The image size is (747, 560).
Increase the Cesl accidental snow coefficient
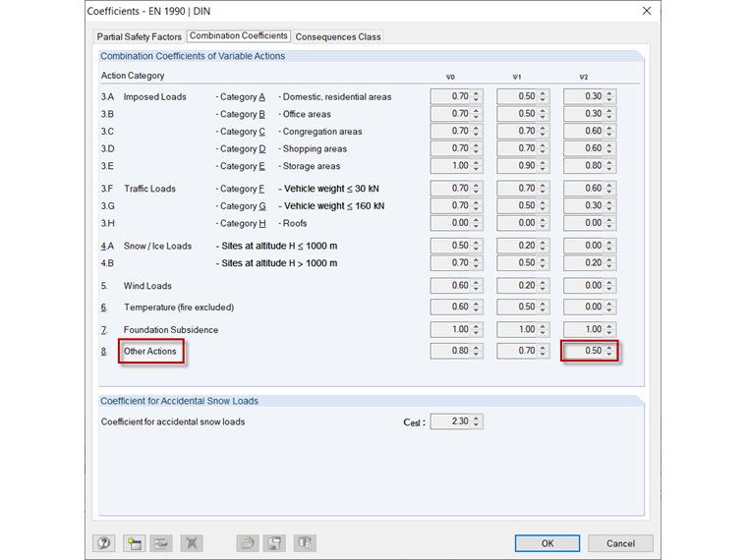pyautogui.click(x=476, y=419)
